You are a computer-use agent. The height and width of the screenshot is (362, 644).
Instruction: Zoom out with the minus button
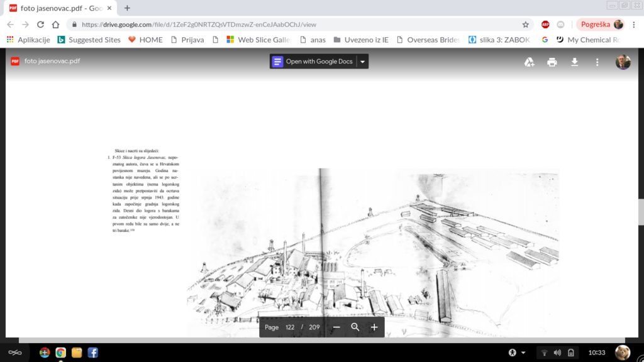[336, 327]
